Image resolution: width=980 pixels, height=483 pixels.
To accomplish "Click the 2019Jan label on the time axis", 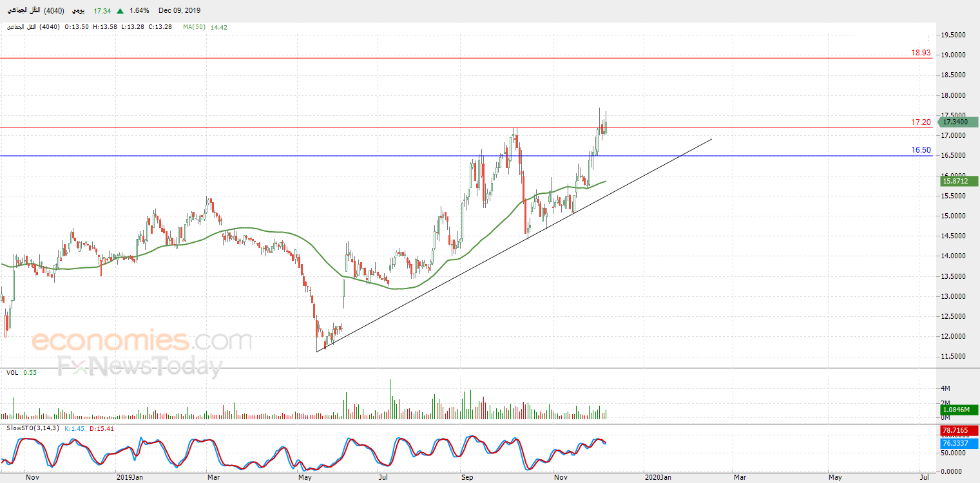I will pyautogui.click(x=130, y=477).
